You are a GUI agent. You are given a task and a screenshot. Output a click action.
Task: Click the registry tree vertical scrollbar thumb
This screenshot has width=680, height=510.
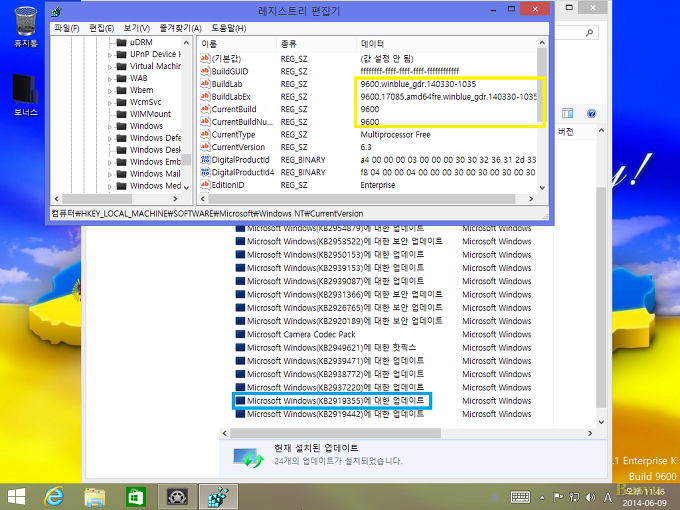point(186,159)
